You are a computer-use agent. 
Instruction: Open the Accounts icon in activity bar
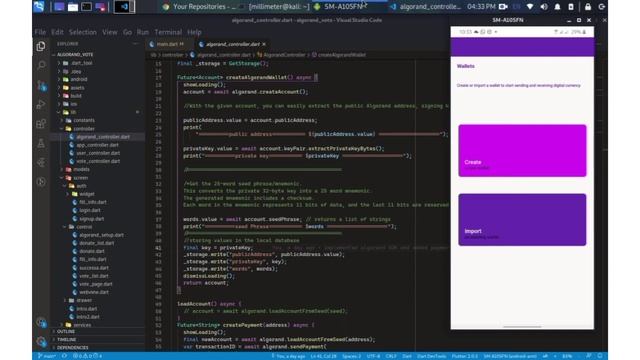click(x=41, y=322)
